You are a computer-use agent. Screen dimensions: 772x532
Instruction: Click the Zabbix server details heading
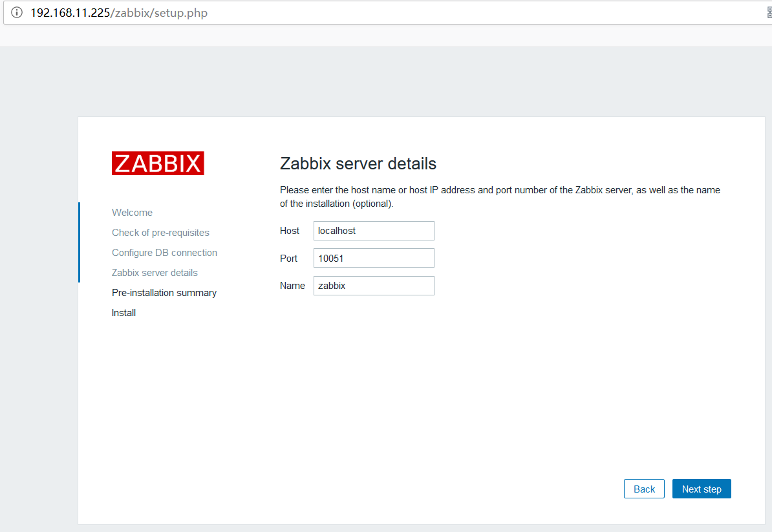pos(358,164)
